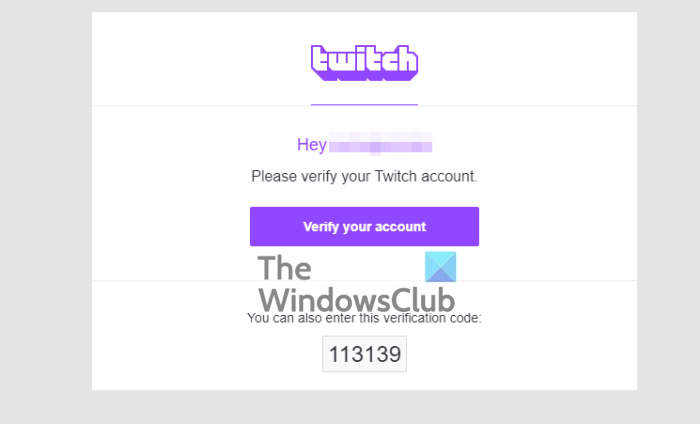Click the word account on the purple button

tap(400, 227)
